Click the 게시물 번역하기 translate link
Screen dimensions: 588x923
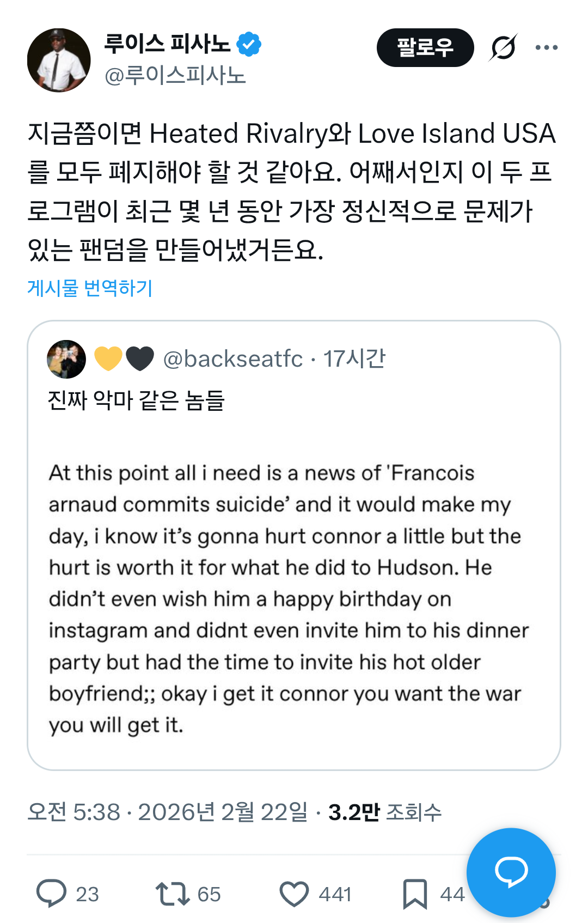click(x=90, y=288)
